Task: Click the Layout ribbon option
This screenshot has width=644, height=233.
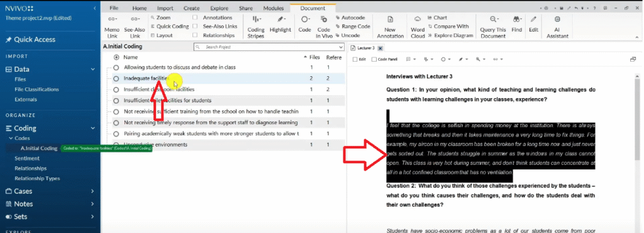Action: pos(162,35)
